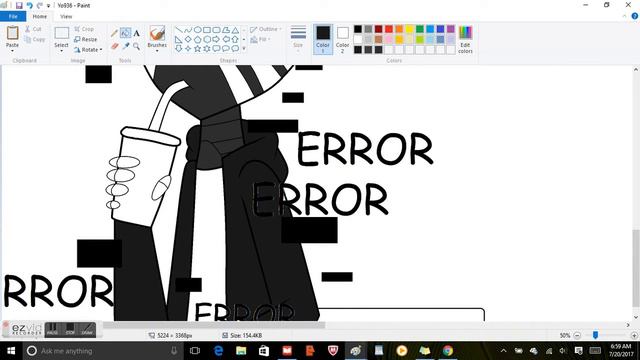Viewport: 640px width, 360px height.
Task: Select the Eraser tool
Action: 115,46
